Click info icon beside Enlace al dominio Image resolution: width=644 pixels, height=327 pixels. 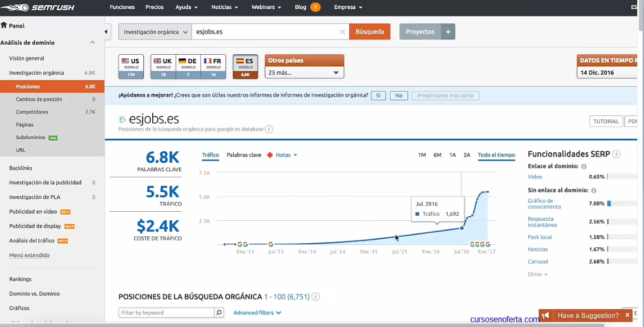tap(584, 167)
